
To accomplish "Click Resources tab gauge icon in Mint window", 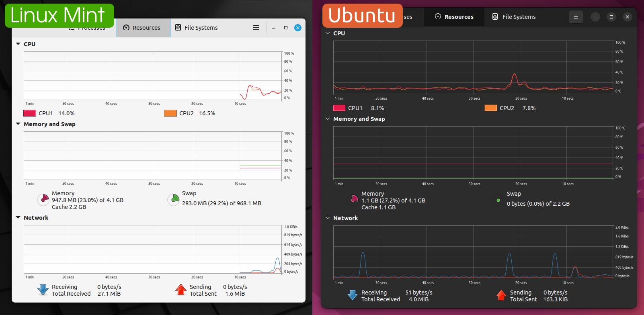I will click(126, 28).
